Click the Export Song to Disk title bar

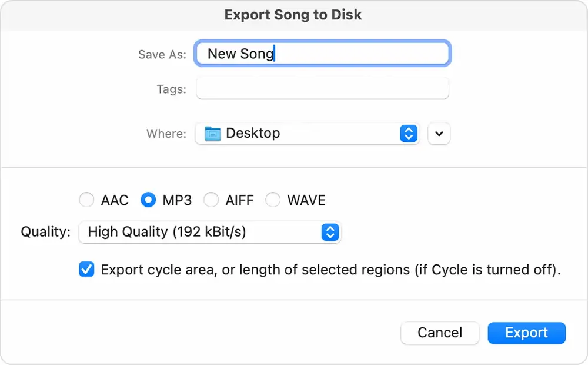(293, 15)
